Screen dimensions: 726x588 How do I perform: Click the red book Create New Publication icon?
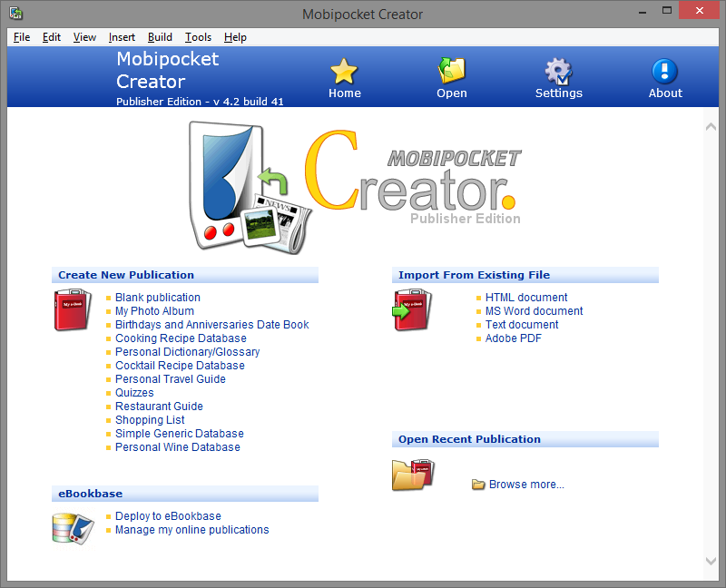point(73,309)
